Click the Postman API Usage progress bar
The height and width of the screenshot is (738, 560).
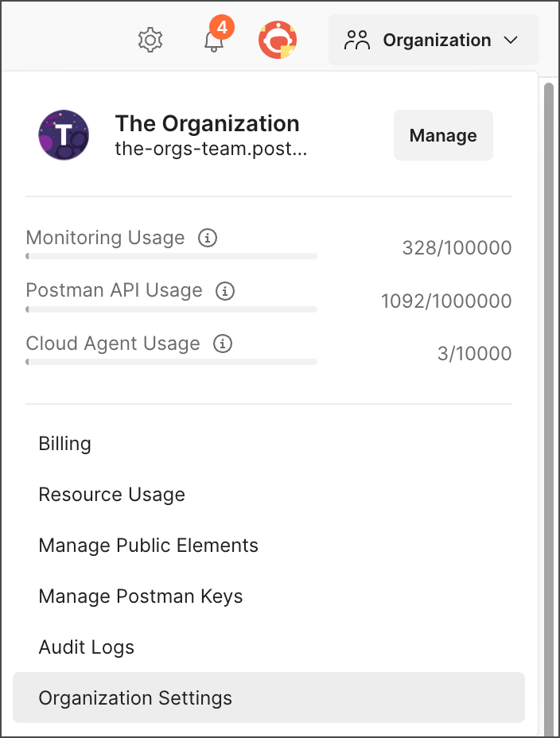(171, 309)
